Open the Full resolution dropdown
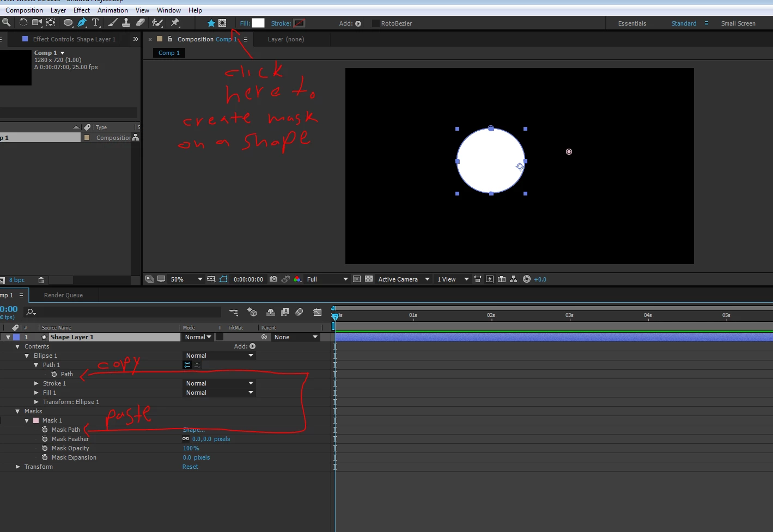773x532 pixels. point(327,279)
